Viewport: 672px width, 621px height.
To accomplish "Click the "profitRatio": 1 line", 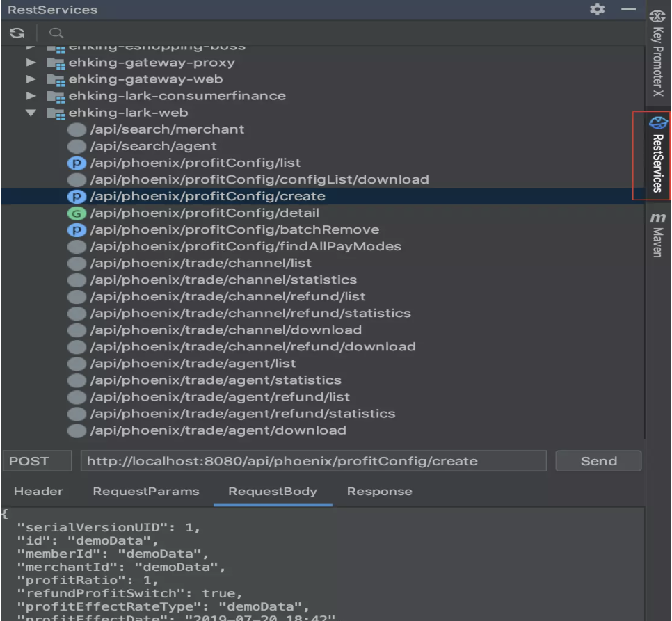I will [88, 581].
